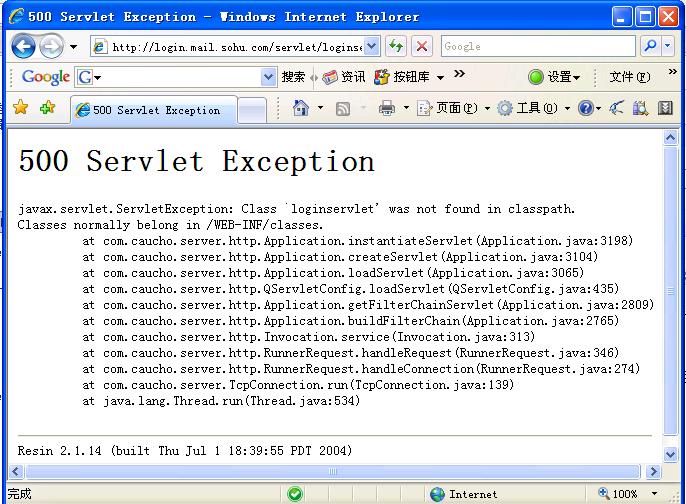Click the Internet Explorer title bar icon
Screen dimensions: 686x504
click(x=16, y=17)
